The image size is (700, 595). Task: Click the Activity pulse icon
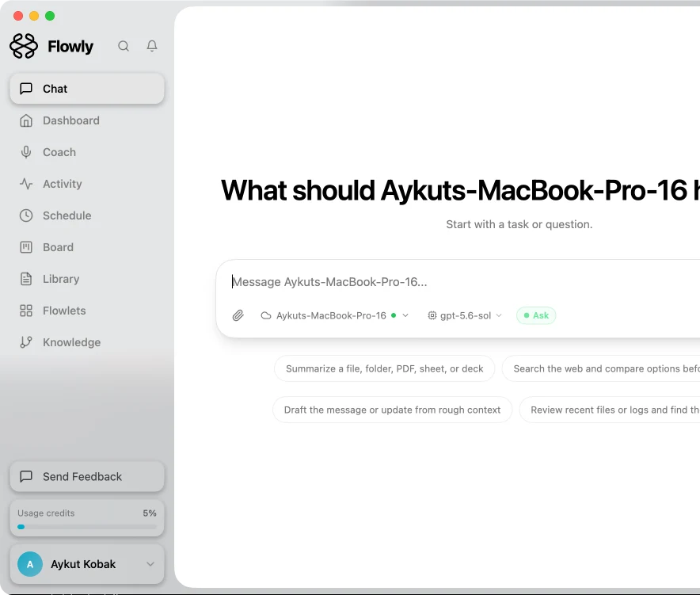click(x=26, y=184)
